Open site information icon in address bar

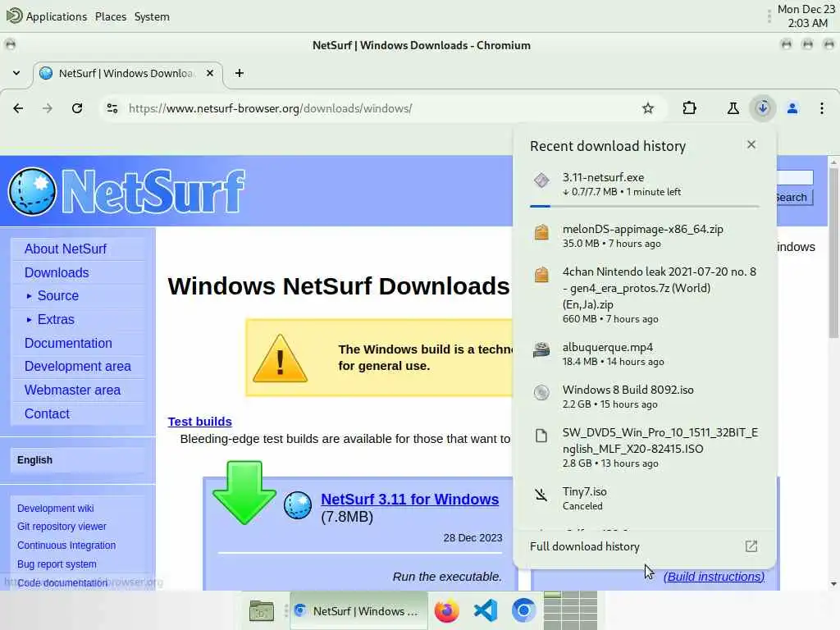112,108
